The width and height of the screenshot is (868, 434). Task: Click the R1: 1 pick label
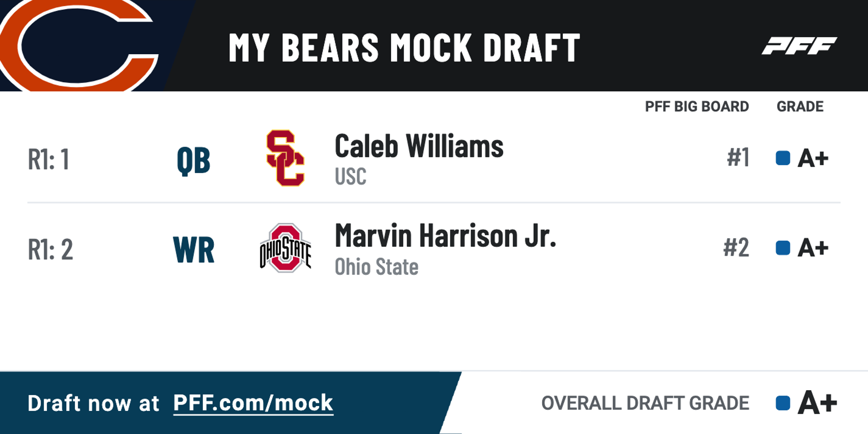(48, 159)
